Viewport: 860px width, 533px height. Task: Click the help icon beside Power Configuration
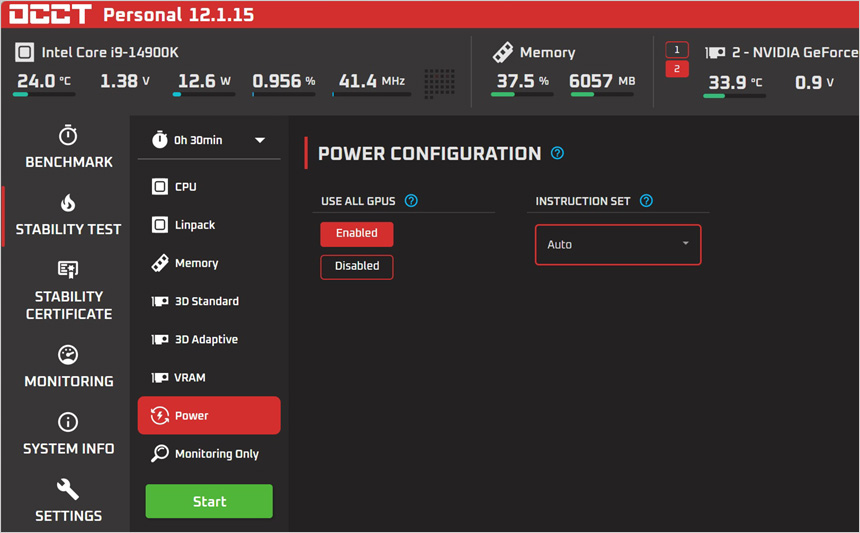click(x=558, y=154)
